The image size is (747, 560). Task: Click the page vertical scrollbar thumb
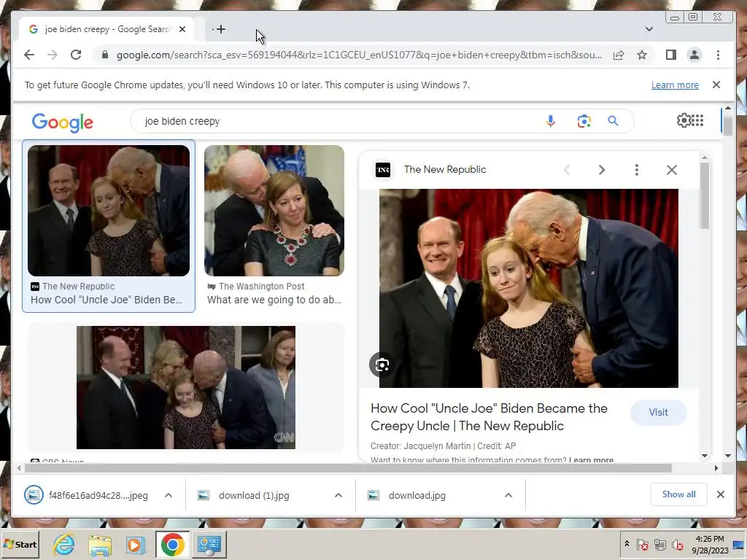pos(727,124)
